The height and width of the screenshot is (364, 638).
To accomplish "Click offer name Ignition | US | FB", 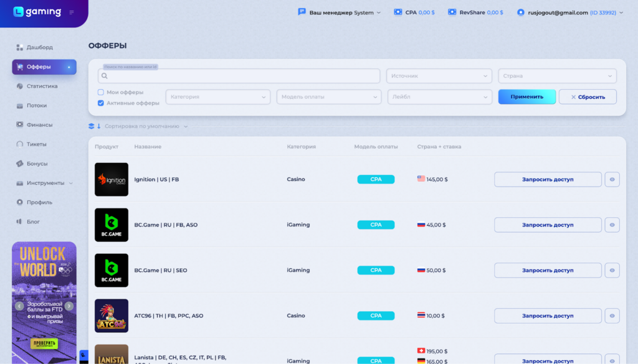I will coord(156,180).
